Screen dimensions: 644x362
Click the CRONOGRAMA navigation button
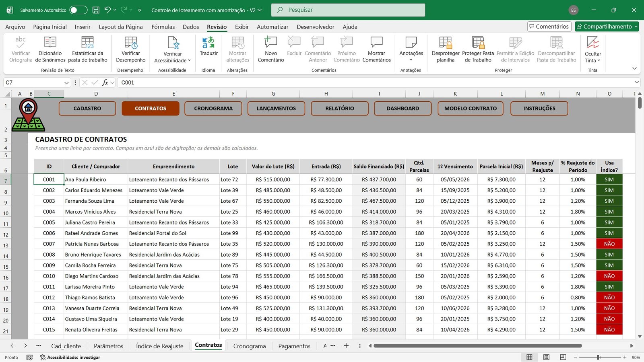pyautogui.click(x=213, y=109)
